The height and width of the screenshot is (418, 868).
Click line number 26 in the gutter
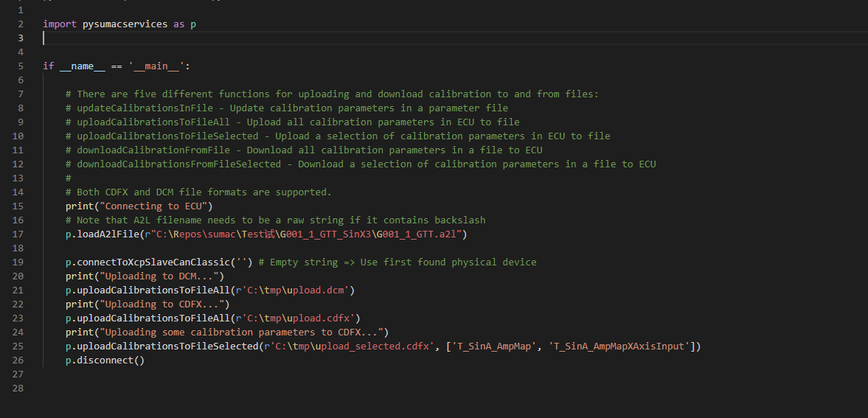click(18, 360)
